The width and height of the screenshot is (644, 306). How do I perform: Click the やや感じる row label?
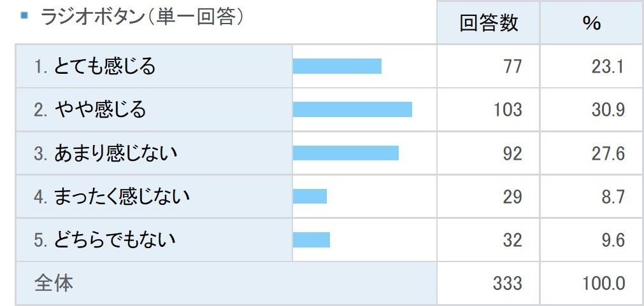point(90,109)
